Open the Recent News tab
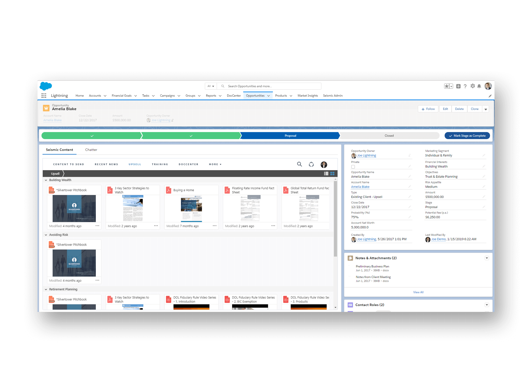The height and width of the screenshot is (392, 532). pyautogui.click(x=106, y=164)
